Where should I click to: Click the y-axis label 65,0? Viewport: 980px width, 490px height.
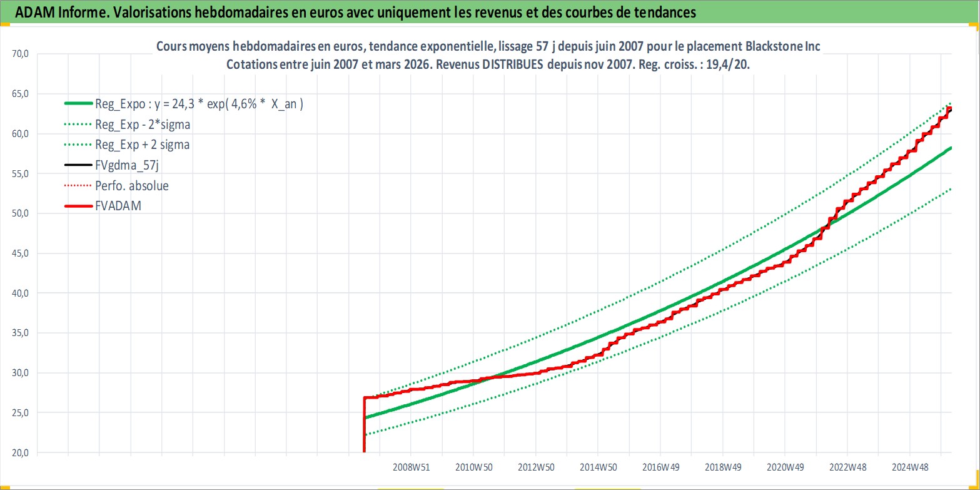[20, 94]
